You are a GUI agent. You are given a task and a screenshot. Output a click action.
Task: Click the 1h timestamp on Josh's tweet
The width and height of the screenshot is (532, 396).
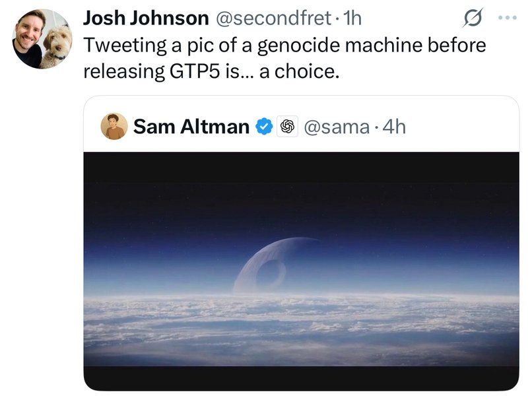coord(350,18)
